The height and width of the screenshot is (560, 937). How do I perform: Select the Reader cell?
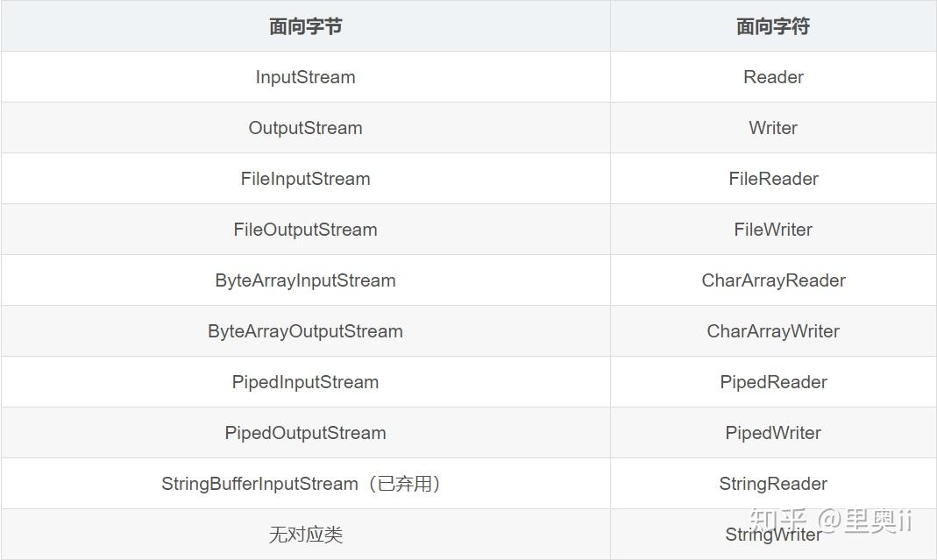click(773, 77)
